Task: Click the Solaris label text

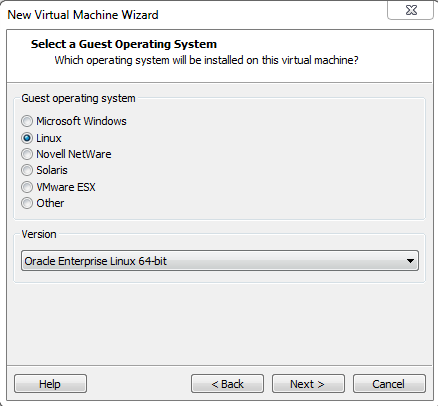Action: click(52, 170)
